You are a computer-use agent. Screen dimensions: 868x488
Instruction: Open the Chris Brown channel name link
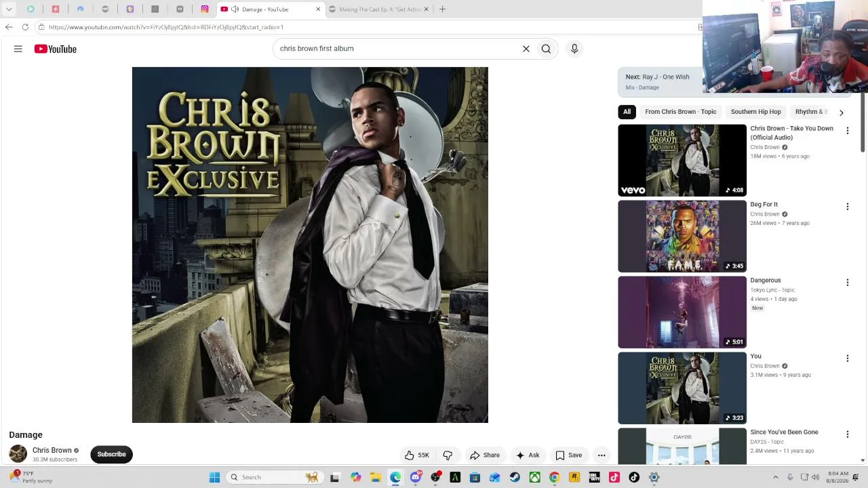coord(52,450)
